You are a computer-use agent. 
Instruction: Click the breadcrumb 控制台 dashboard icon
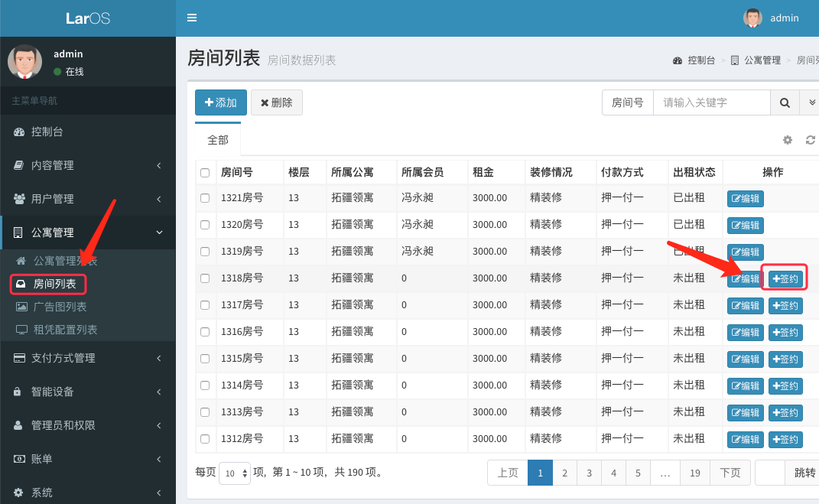[x=678, y=60]
